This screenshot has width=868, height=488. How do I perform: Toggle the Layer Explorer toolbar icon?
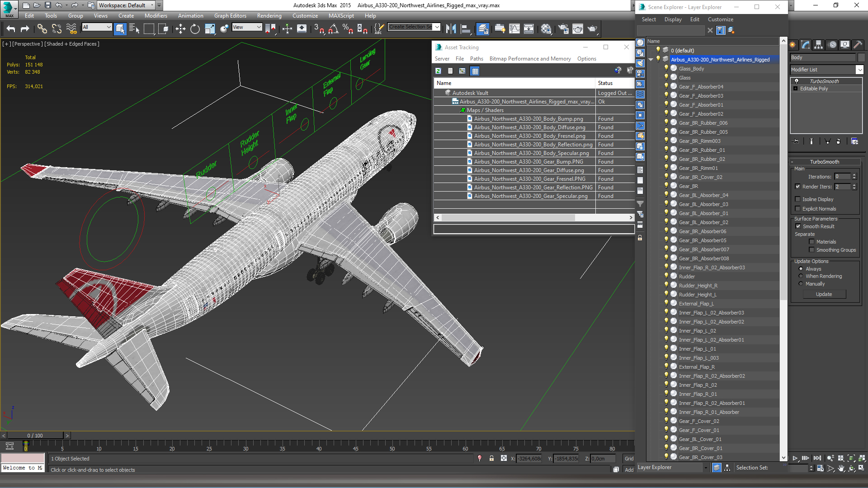[483, 29]
